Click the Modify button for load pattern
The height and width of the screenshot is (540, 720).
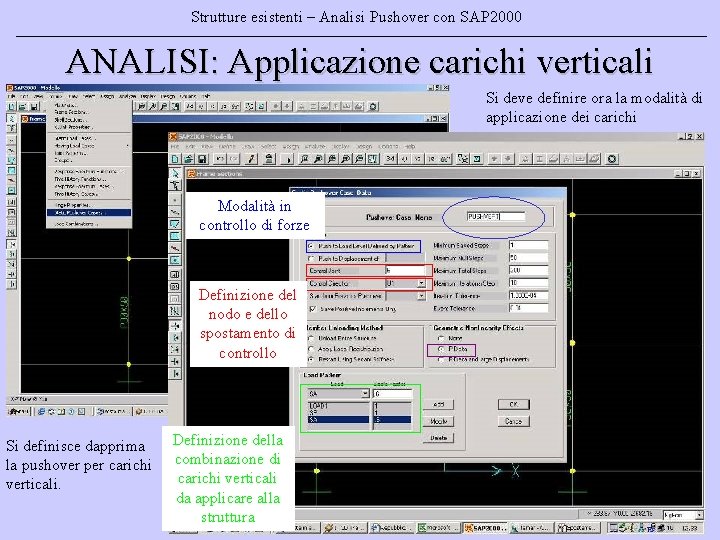[439, 421]
